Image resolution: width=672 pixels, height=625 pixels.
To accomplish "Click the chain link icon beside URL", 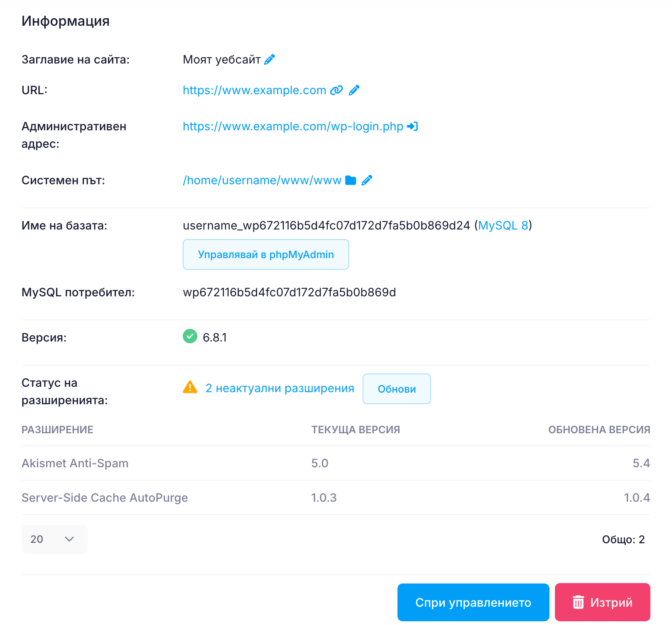I will [336, 90].
